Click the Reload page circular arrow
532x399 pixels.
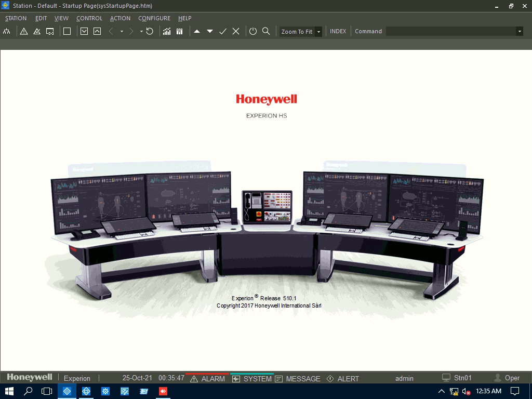click(150, 31)
